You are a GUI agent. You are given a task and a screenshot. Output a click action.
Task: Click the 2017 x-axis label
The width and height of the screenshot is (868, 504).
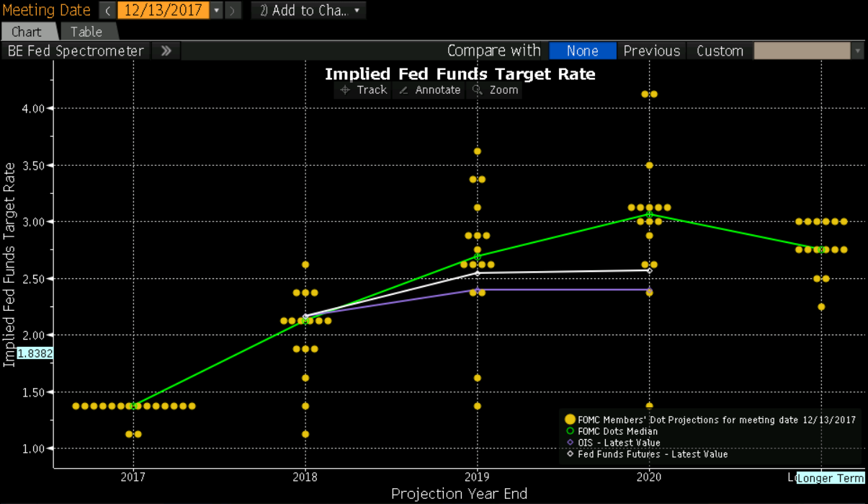(133, 477)
